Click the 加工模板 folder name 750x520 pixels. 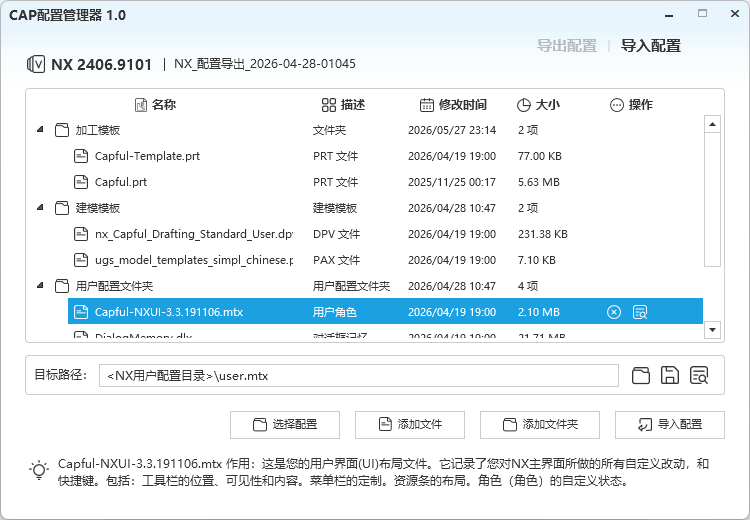pyautogui.click(x=98, y=130)
